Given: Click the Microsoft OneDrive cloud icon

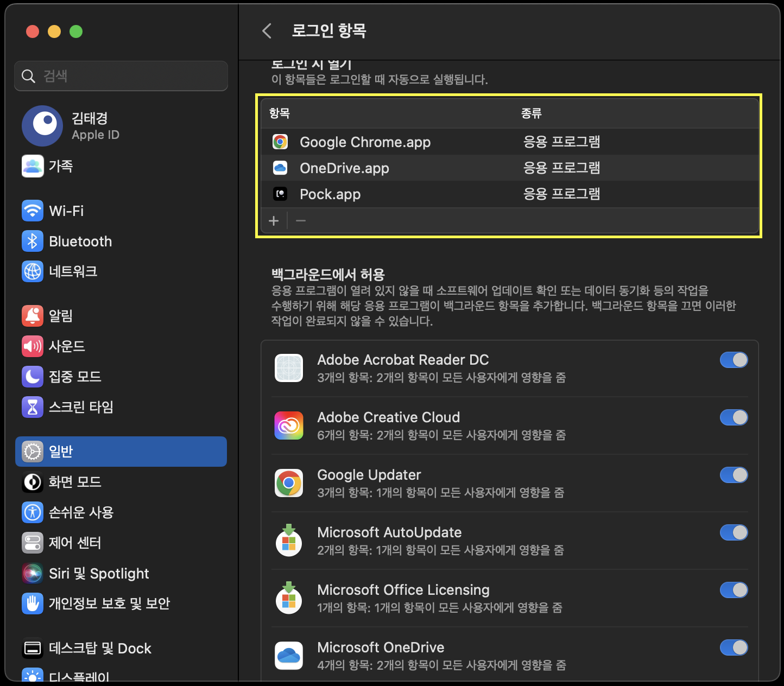Looking at the screenshot, I should 289,656.
